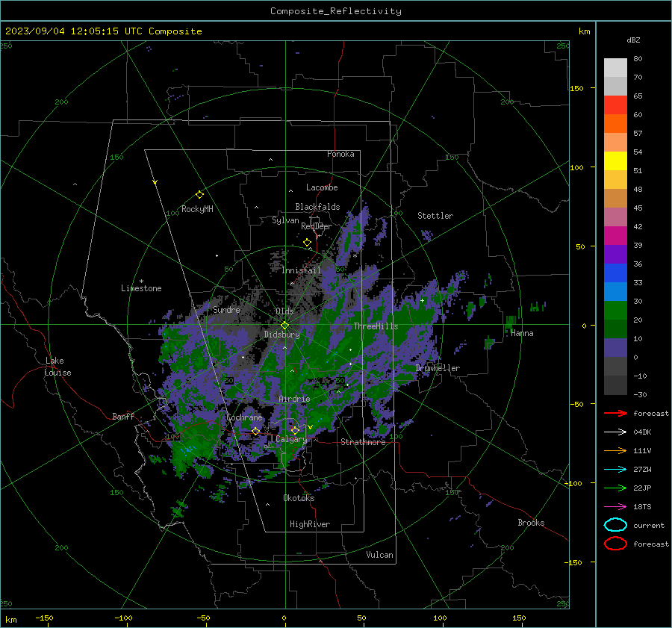
Task: Click the magenta 42 dBZ legend swatch
Action: click(615, 235)
